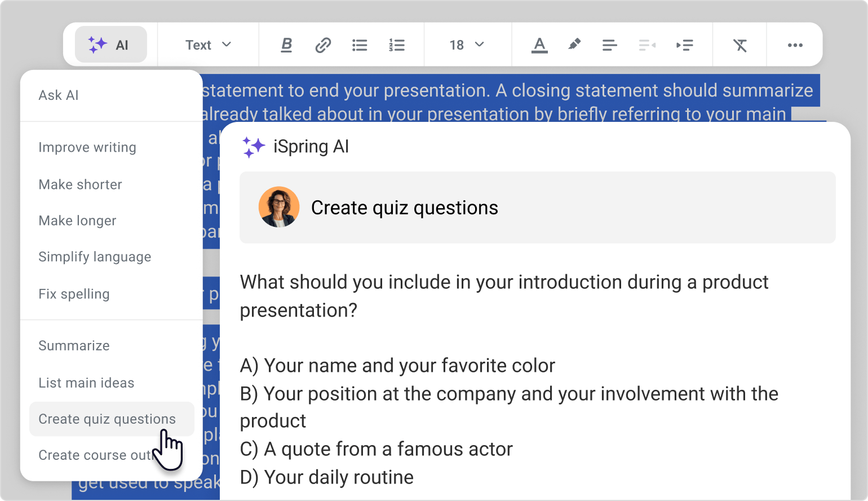Select Simplify language menu entry
Image resolution: width=868 pixels, height=501 pixels.
pyautogui.click(x=95, y=257)
